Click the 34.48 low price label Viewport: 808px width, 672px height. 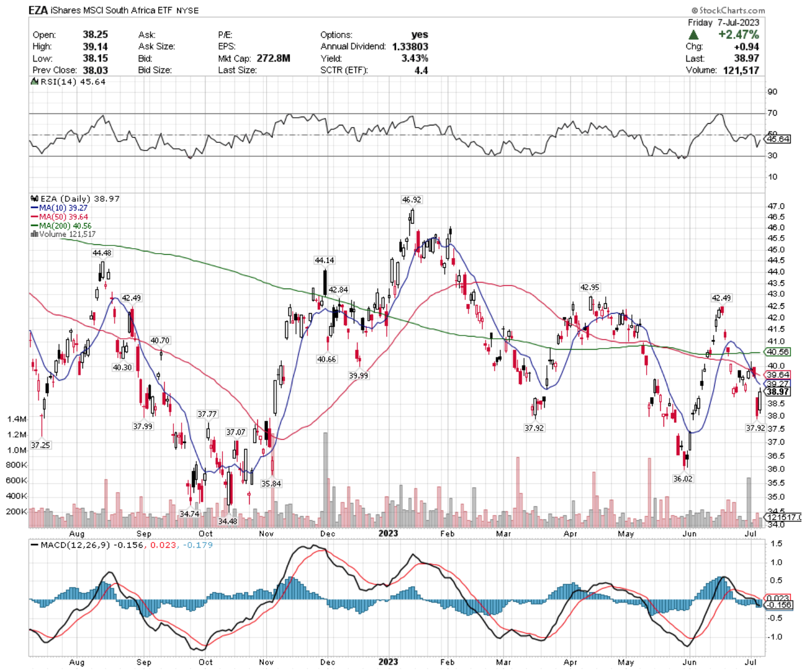pyautogui.click(x=227, y=521)
